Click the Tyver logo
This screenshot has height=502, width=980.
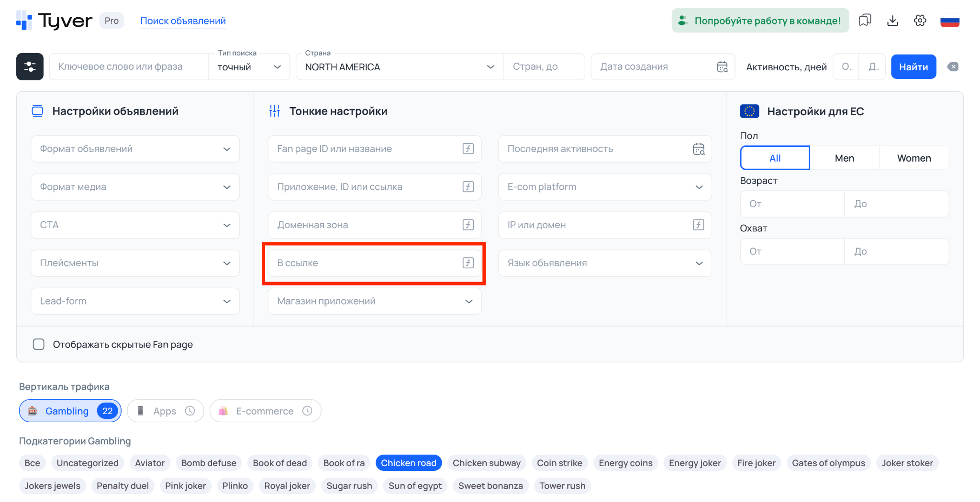click(54, 21)
